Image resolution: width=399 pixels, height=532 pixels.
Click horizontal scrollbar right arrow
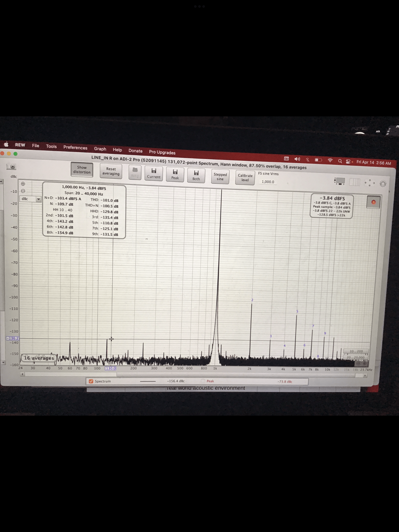coord(365,375)
